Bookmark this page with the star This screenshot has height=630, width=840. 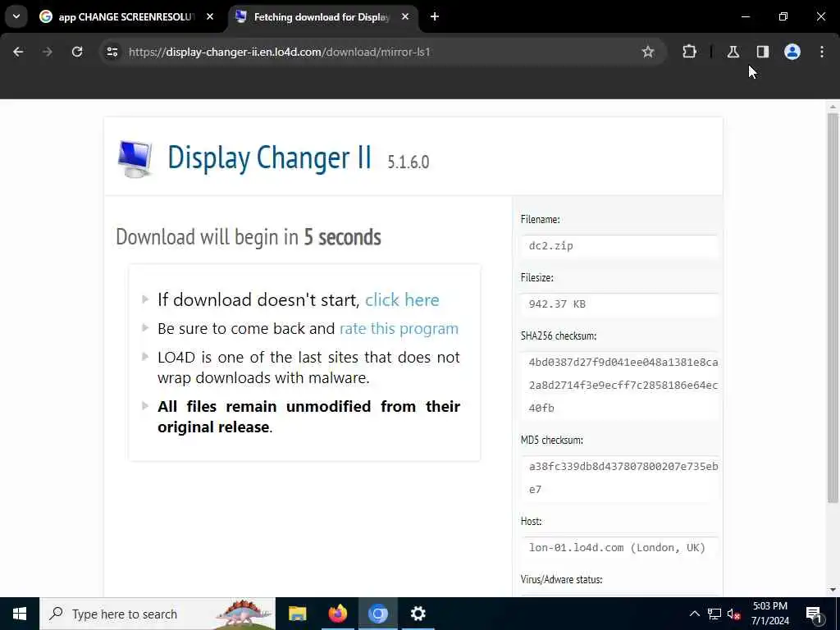(648, 52)
